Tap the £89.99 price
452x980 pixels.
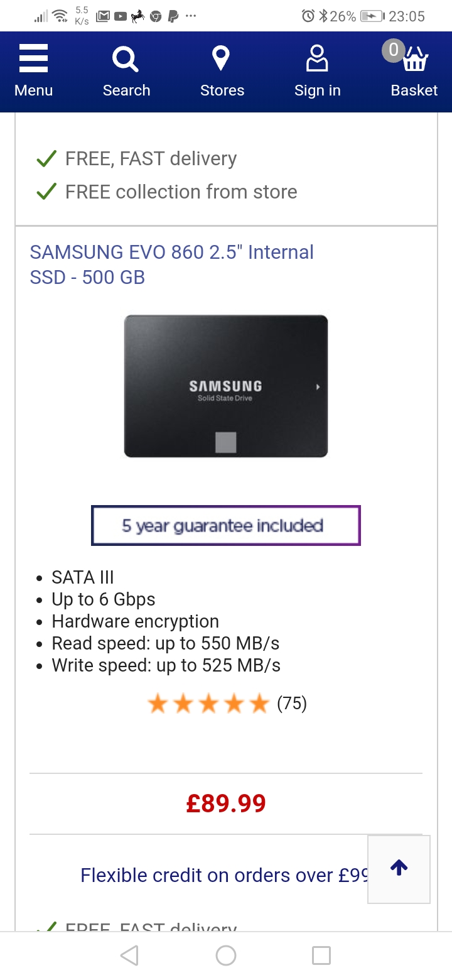(226, 803)
